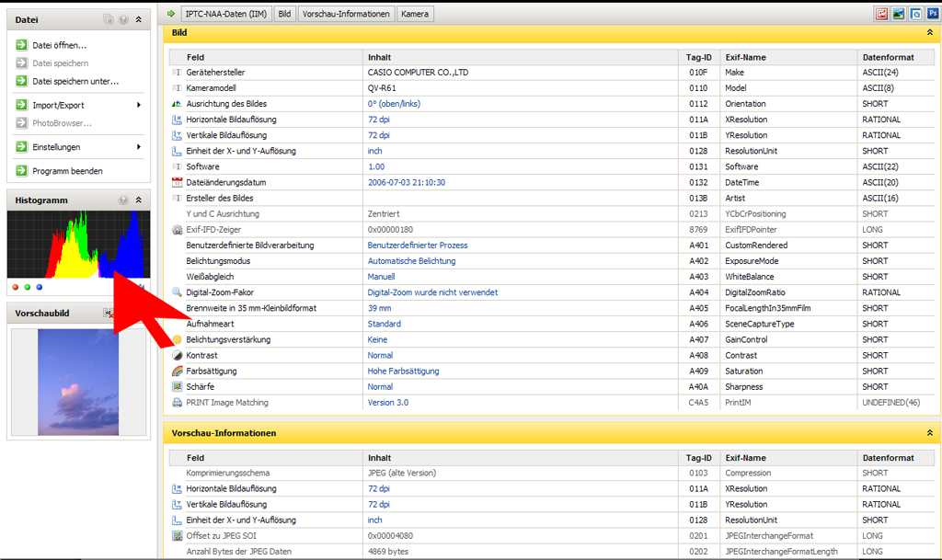Toggle the blue channel dot under histogram

pyautogui.click(x=40, y=287)
